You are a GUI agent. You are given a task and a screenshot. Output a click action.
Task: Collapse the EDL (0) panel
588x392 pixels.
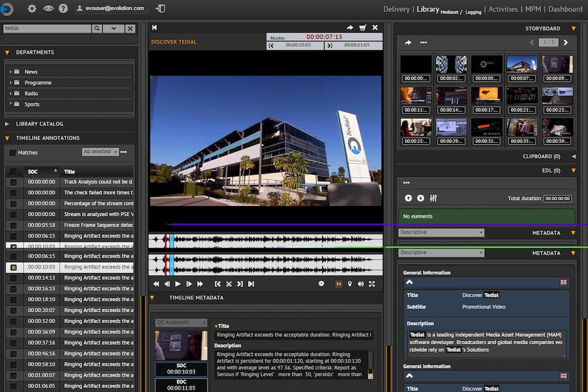[x=574, y=170]
